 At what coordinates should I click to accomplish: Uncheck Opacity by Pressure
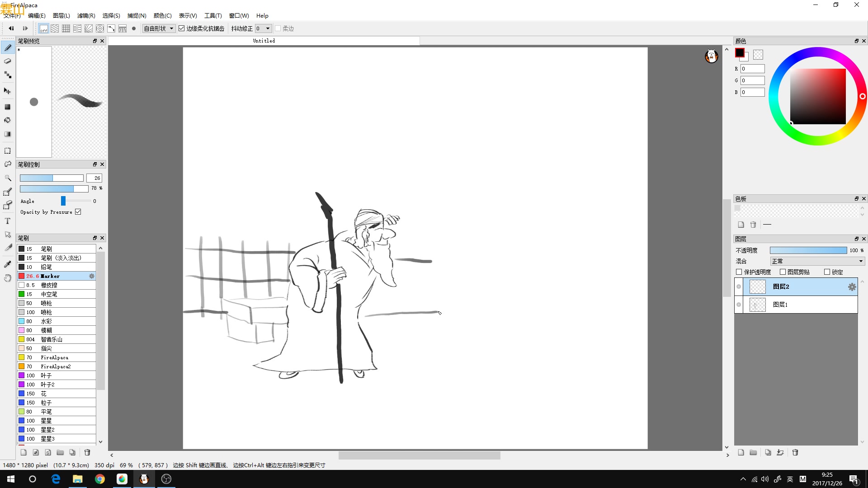click(x=78, y=212)
